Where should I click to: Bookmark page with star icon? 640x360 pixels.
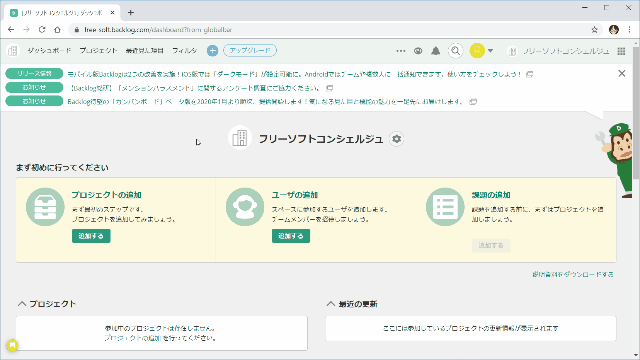click(594, 30)
